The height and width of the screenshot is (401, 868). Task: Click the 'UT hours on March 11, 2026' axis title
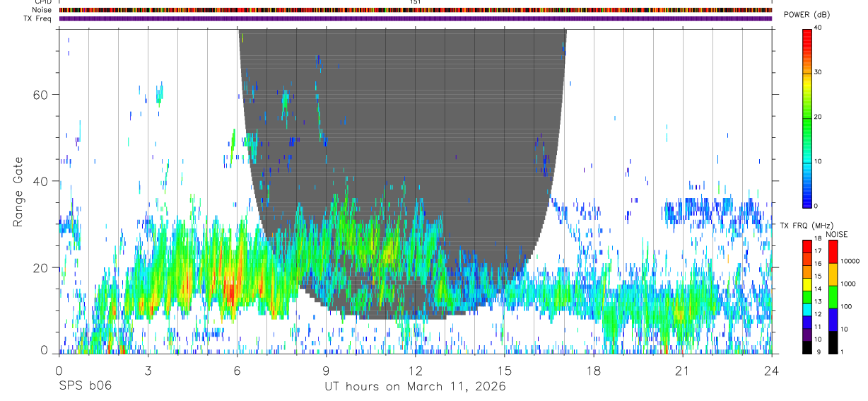[x=416, y=387]
